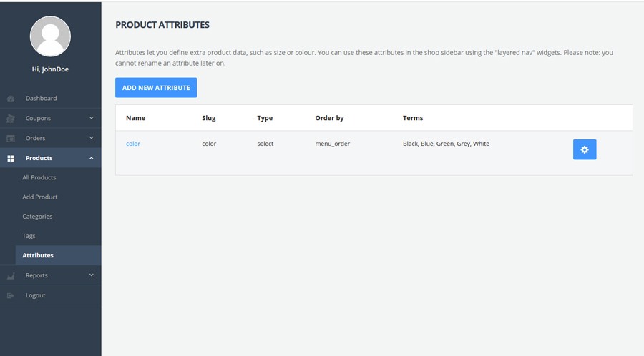Click the Coupons icon in sidebar
644x356 pixels.
[x=11, y=119]
